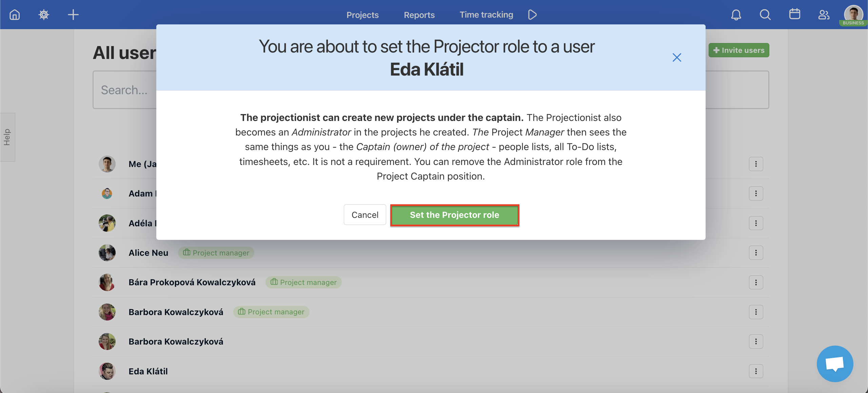Click the Search magnifier icon
This screenshot has width=868, height=393.
tap(765, 14)
